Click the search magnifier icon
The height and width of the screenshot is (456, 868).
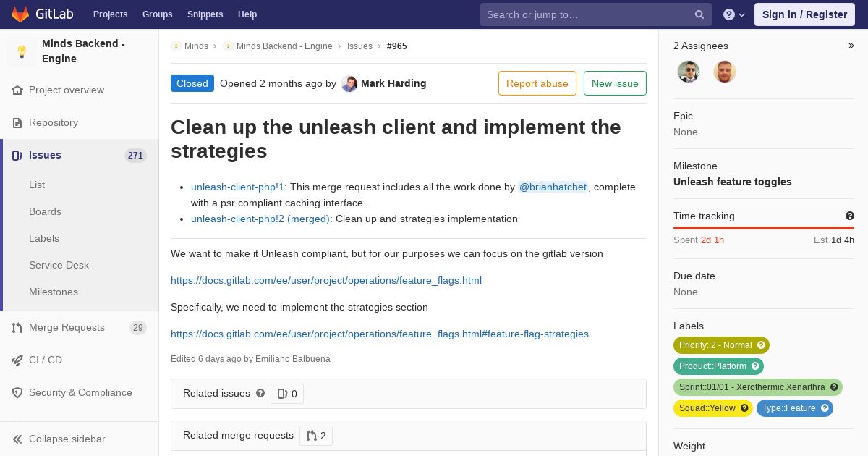(x=699, y=14)
